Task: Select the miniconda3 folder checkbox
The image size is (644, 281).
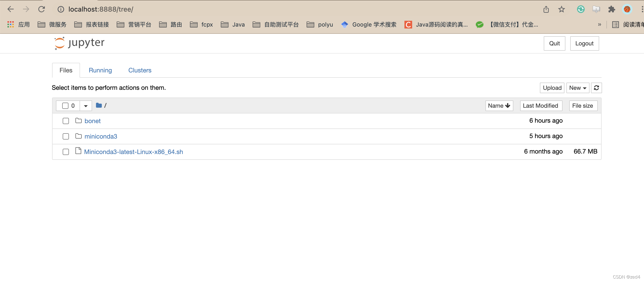Action: click(x=66, y=136)
